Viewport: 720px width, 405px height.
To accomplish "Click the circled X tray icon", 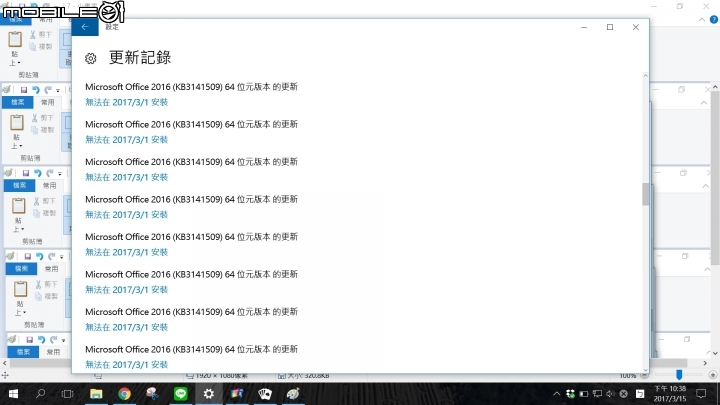I will tap(624, 394).
